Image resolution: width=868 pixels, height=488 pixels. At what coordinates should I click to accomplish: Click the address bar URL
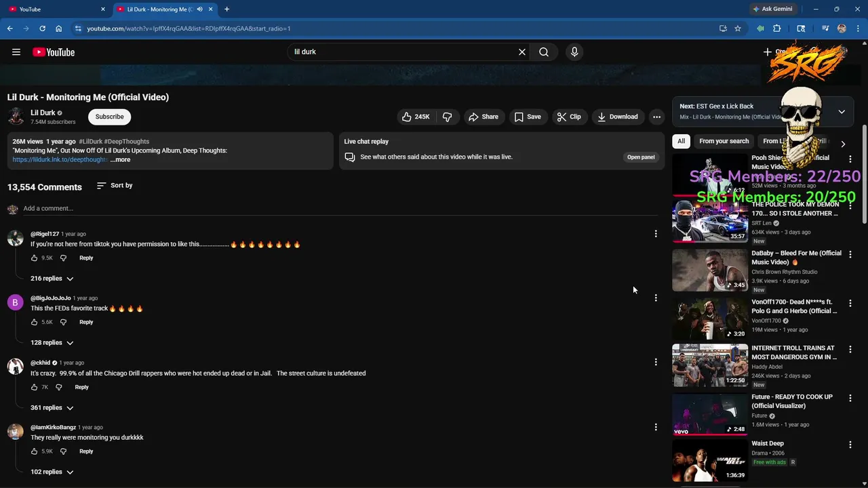point(189,28)
